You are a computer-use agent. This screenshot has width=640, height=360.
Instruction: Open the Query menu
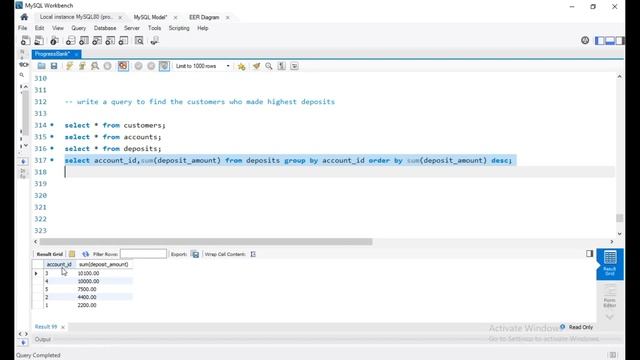click(78, 28)
